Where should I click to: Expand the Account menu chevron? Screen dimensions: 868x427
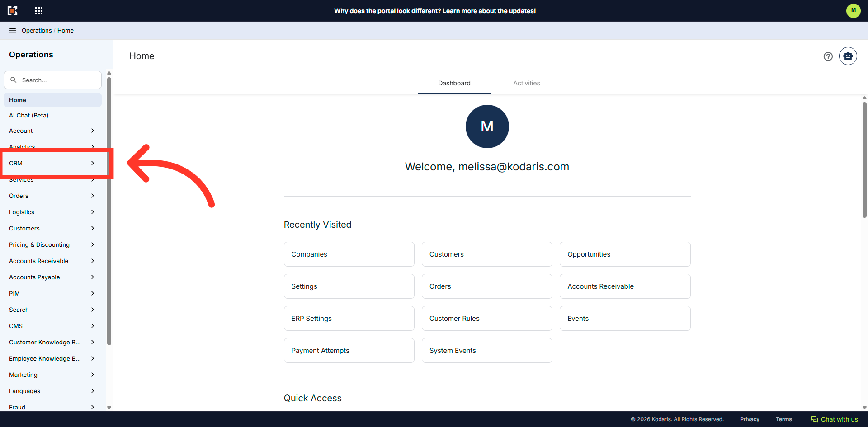(x=93, y=131)
